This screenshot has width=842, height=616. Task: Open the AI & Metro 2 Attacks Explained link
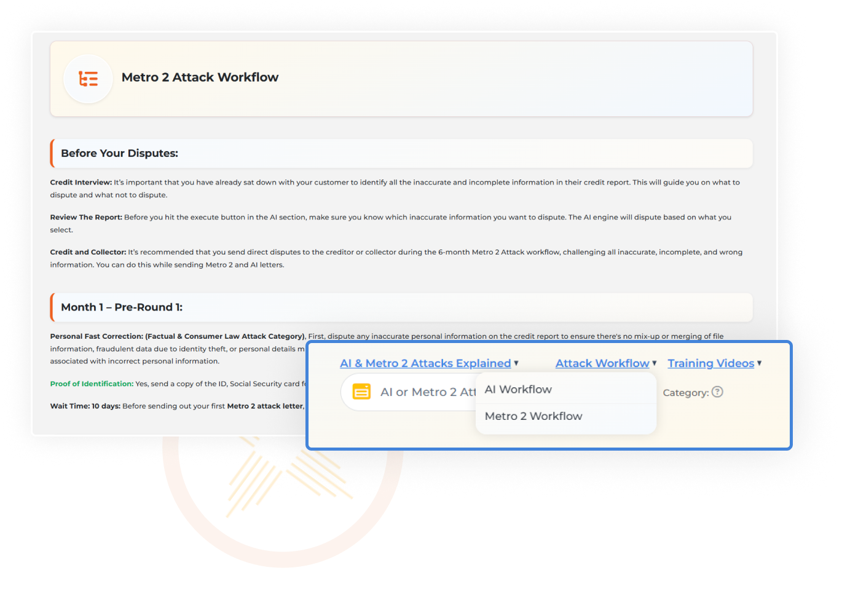pos(425,363)
